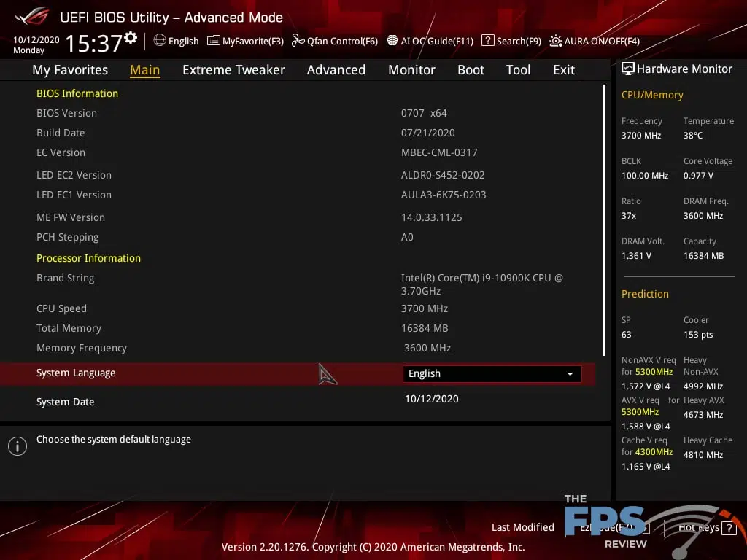Click PCH Stepping value A0
Screen dimensions: 747x560
click(x=407, y=237)
